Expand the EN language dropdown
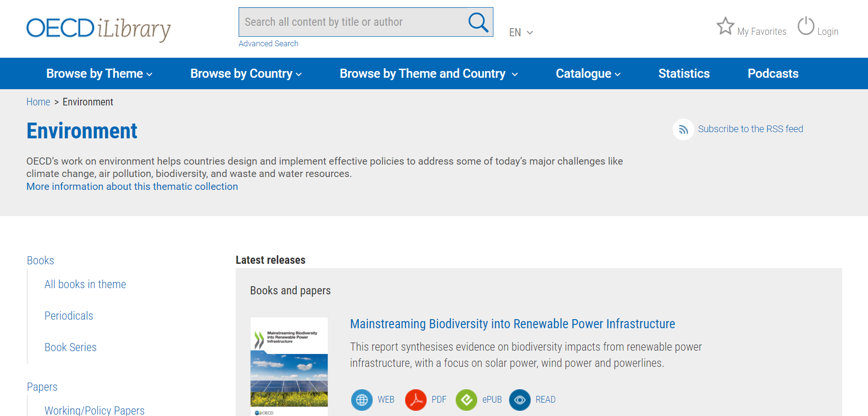The width and height of the screenshot is (868, 416). [x=521, y=32]
